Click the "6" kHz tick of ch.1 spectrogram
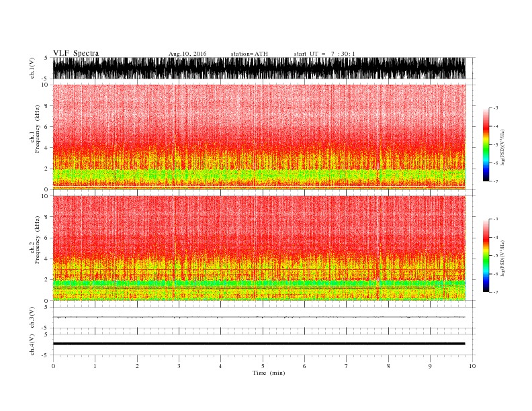Image resolution: width=532 pixels, height=411 pixels. [x=47, y=127]
